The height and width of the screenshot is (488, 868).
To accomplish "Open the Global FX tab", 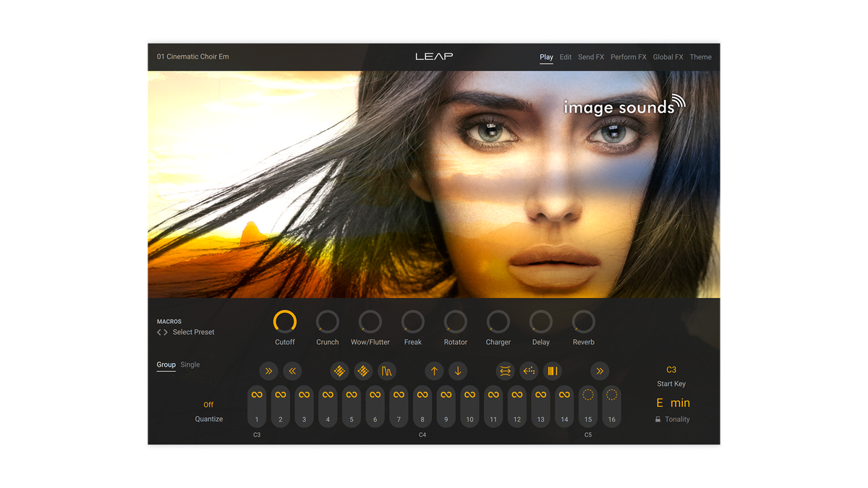I will point(668,57).
